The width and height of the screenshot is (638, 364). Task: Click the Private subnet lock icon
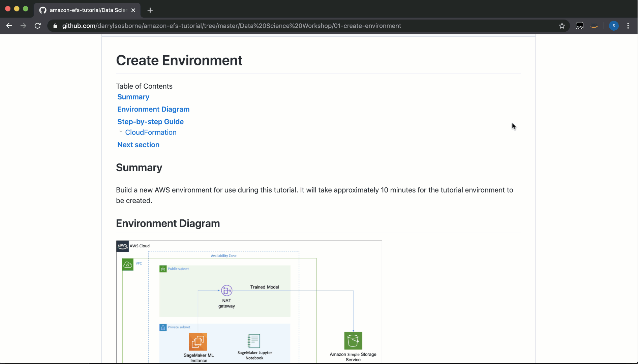click(x=163, y=327)
